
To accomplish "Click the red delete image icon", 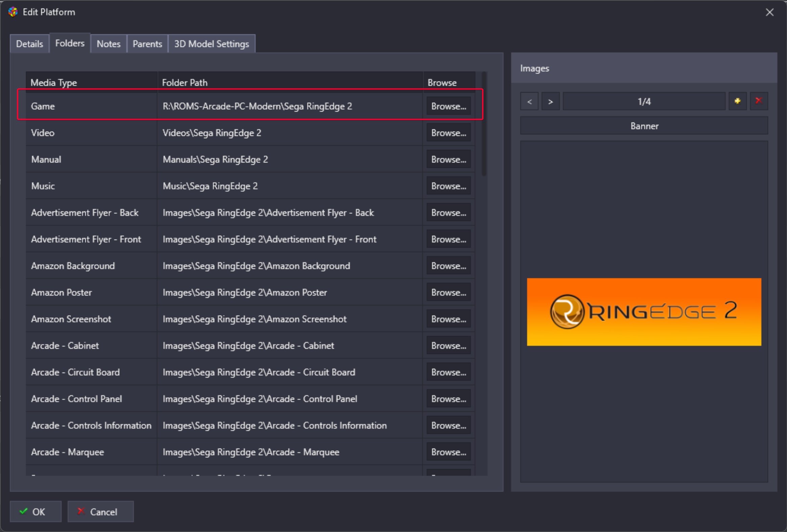I will (x=759, y=101).
